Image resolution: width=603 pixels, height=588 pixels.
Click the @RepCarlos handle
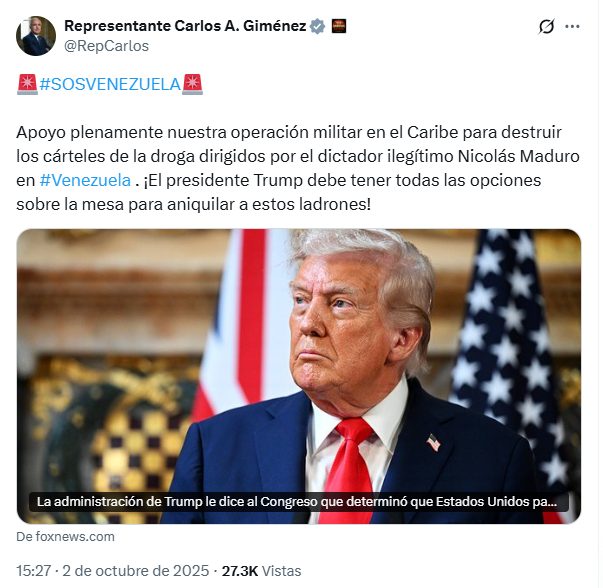[x=106, y=46]
